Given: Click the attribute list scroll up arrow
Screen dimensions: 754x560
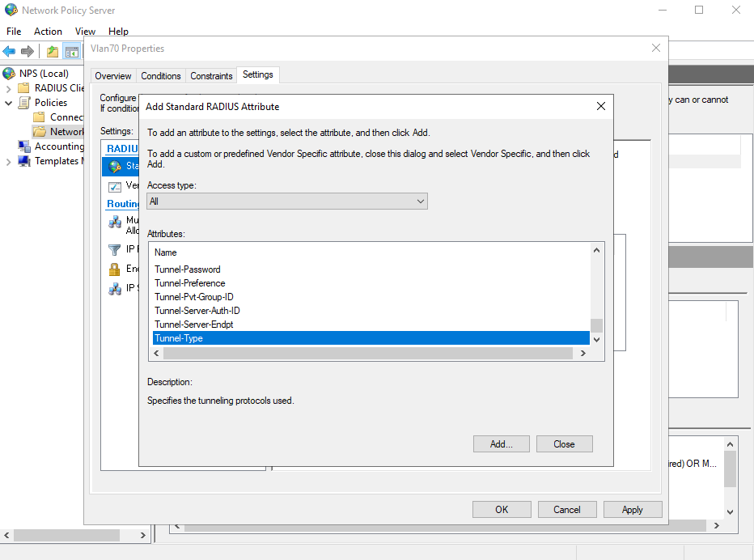Looking at the screenshot, I should [x=597, y=250].
